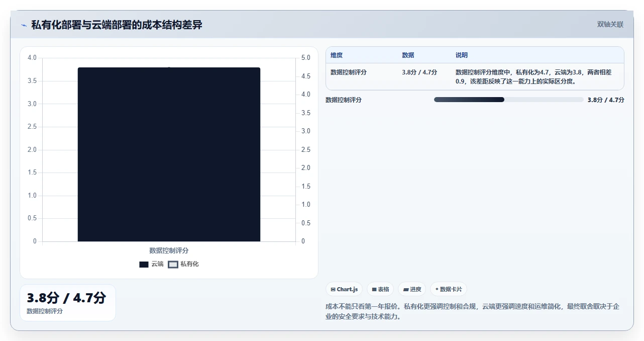This screenshot has height=341, width=644.
Task: Click the progress value 3.8分 / 4.7分
Action: pyautogui.click(x=606, y=100)
